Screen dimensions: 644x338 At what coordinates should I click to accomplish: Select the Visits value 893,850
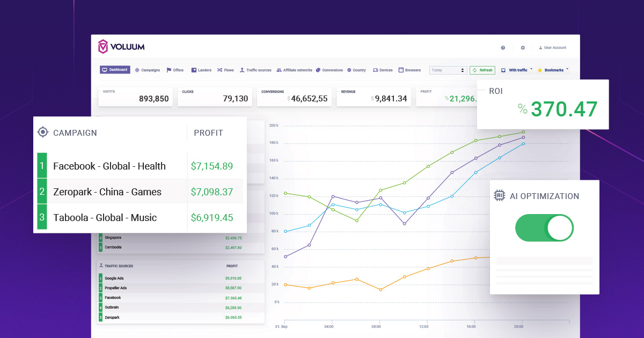pyautogui.click(x=153, y=99)
